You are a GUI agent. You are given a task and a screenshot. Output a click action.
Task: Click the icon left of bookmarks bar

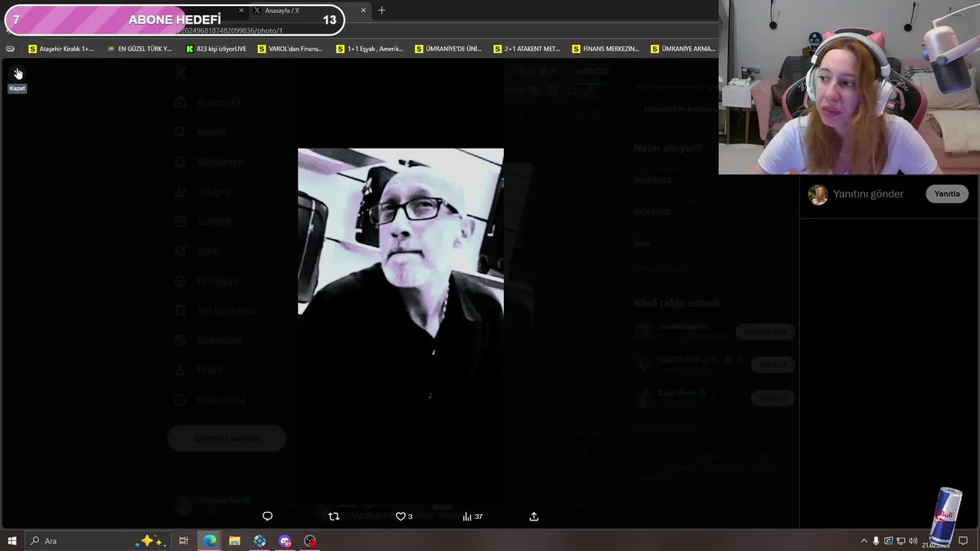[10, 49]
